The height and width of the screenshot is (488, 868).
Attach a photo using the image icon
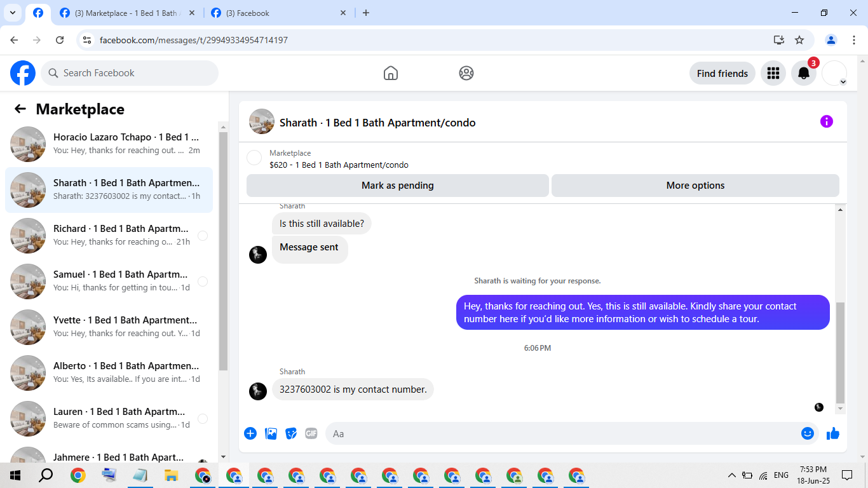(271, 433)
